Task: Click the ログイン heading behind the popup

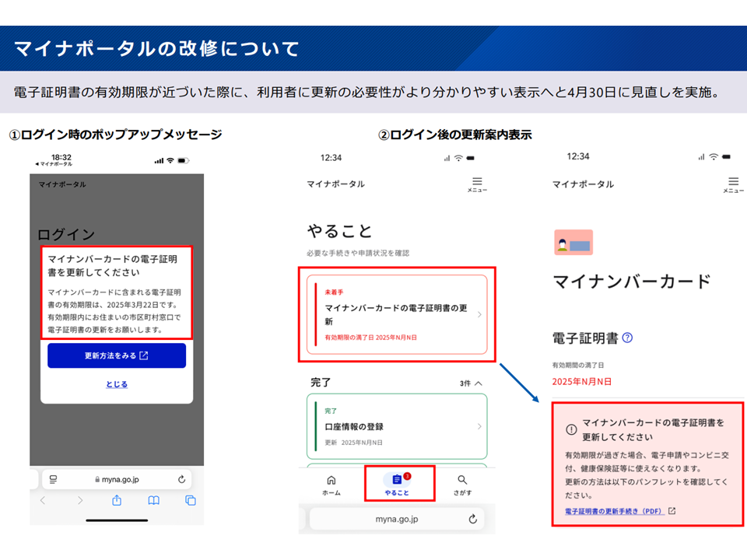Action: pos(66,234)
